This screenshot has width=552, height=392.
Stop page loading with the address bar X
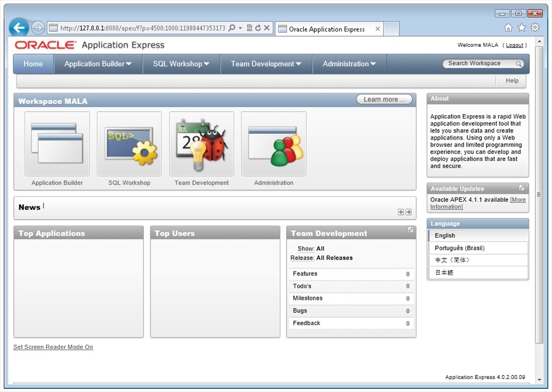coord(266,28)
